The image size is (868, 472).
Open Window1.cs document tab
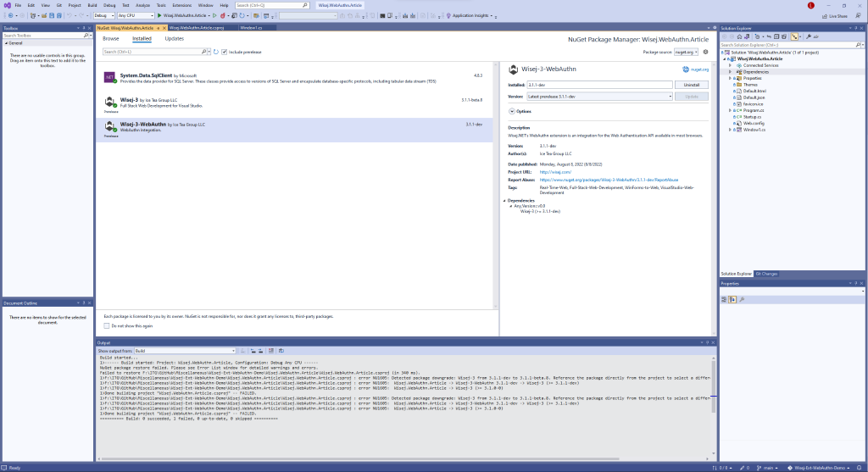pos(251,28)
